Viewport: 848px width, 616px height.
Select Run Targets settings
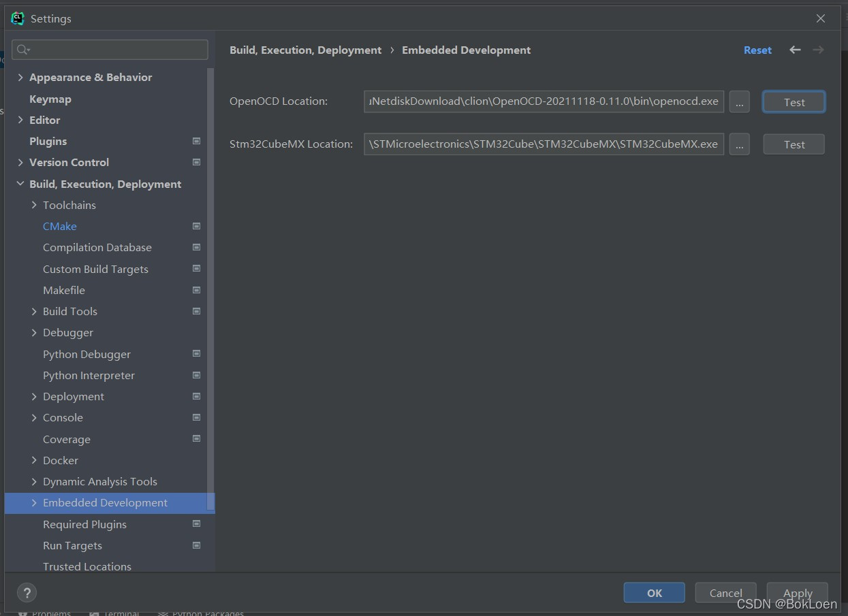pos(72,545)
